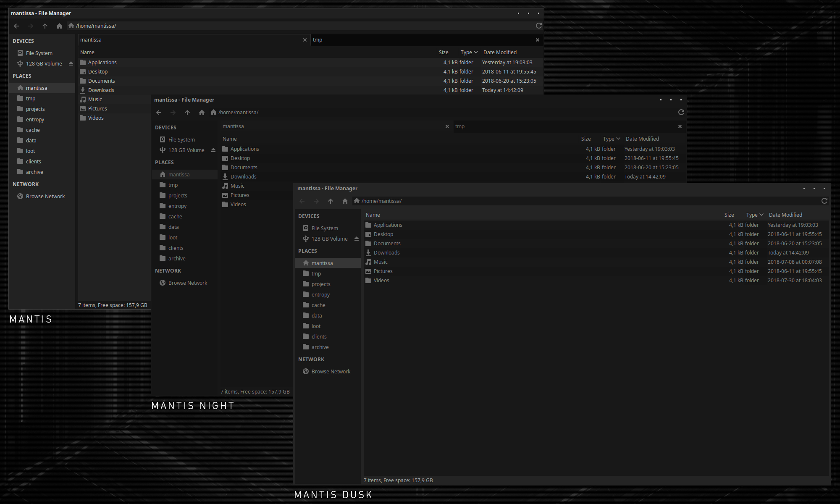Click the home folder icon in toolbar
Viewport: 840px width, 504px height.
click(x=58, y=25)
